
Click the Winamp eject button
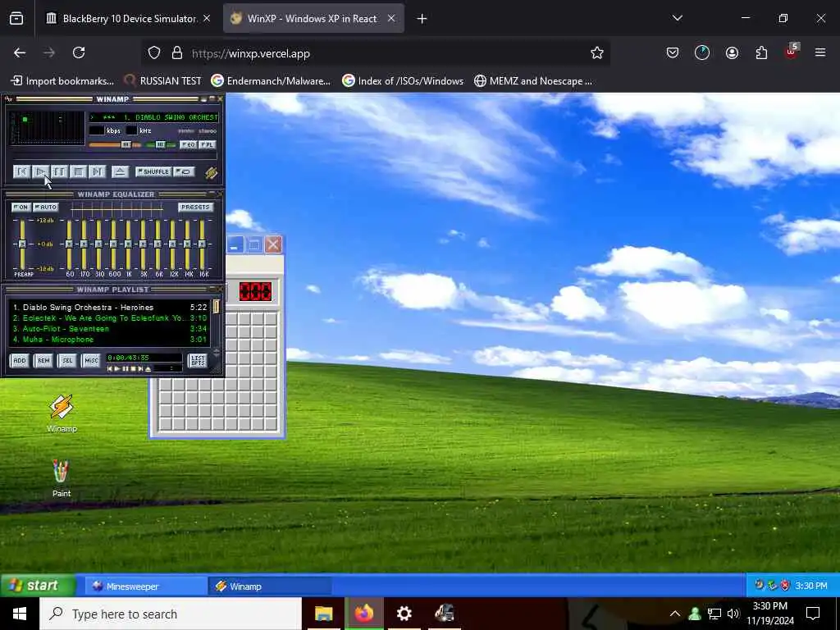point(120,171)
